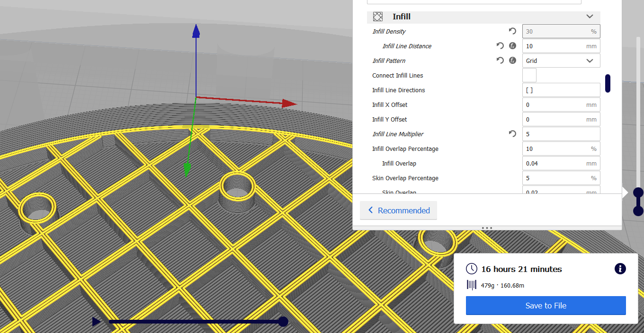Save sliced model to file
This screenshot has width=644, height=333.
pos(546,306)
